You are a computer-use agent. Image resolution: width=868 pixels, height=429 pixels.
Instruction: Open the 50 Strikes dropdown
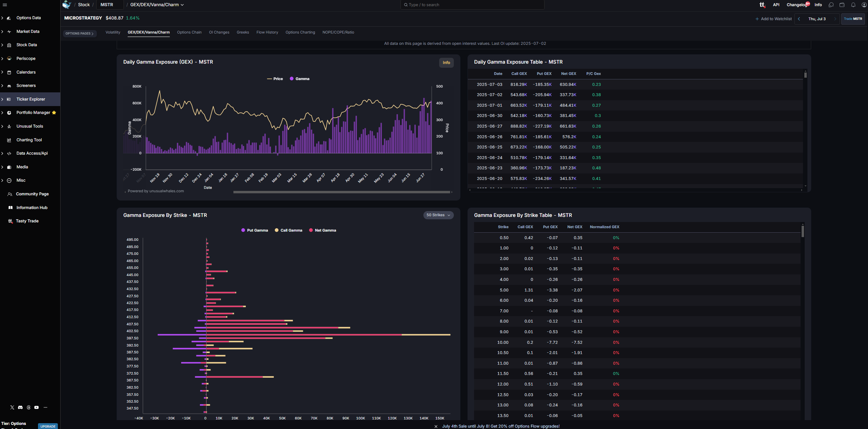pos(438,215)
